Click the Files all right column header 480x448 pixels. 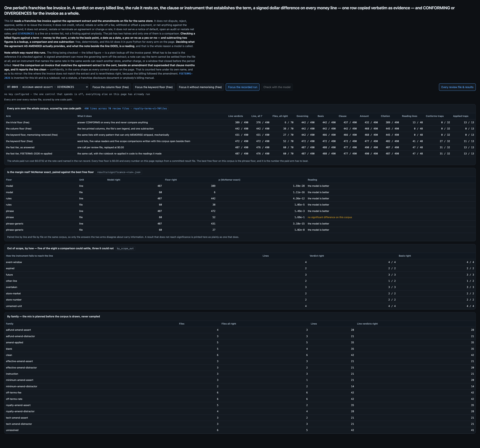click(229, 324)
